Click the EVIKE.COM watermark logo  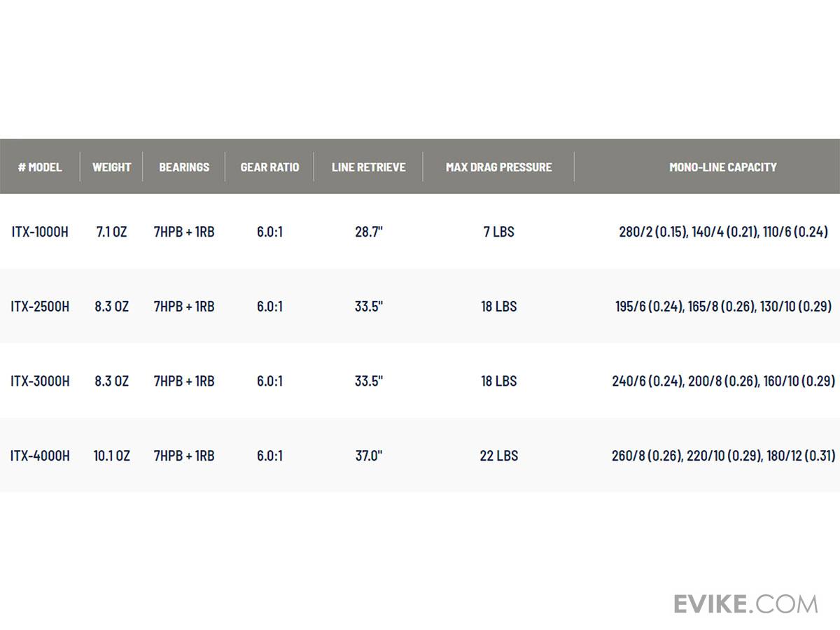pyautogui.click(x=745, y=603)
